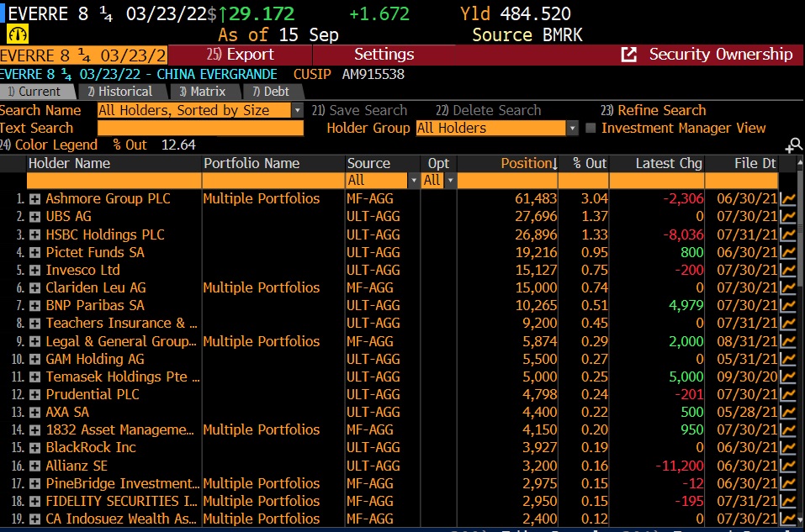Open the Search Name dropdown arrow
805x532 pixels.
297,110
